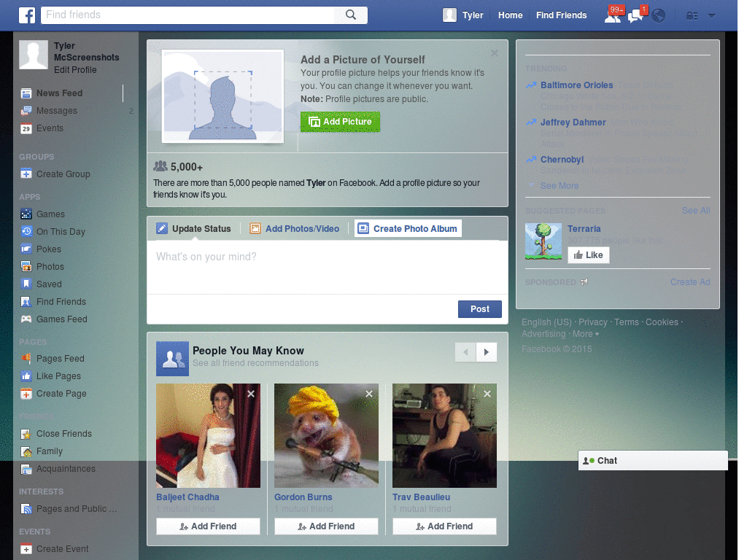Expand See More trending topics
Screen dimensions: 747x560
pyautogui.click(x=560, y=186)
